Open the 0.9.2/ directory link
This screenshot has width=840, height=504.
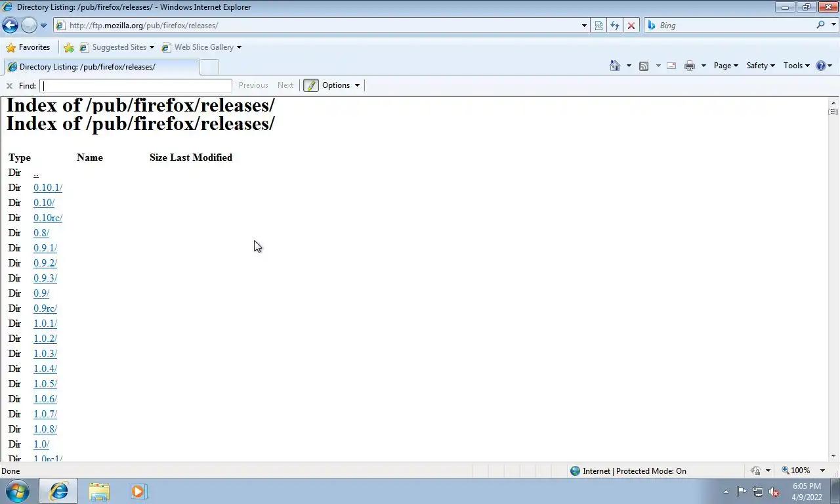click(45, 263)
